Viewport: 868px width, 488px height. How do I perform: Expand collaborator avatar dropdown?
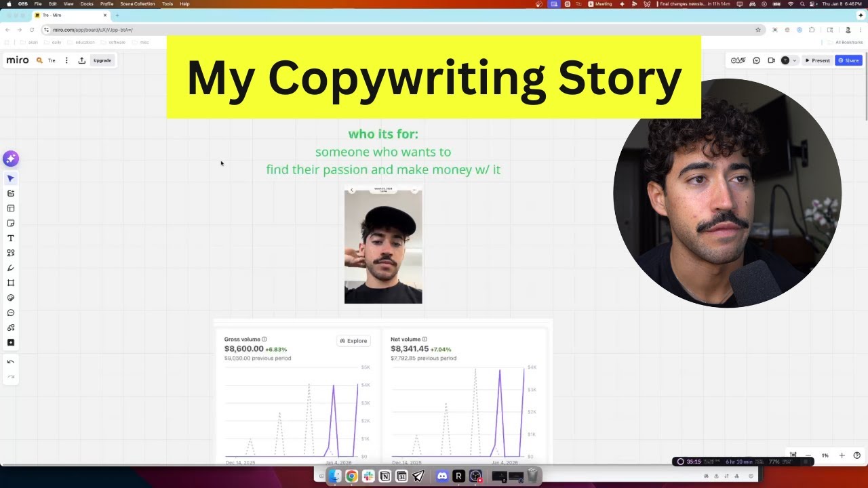pos(794,60)
